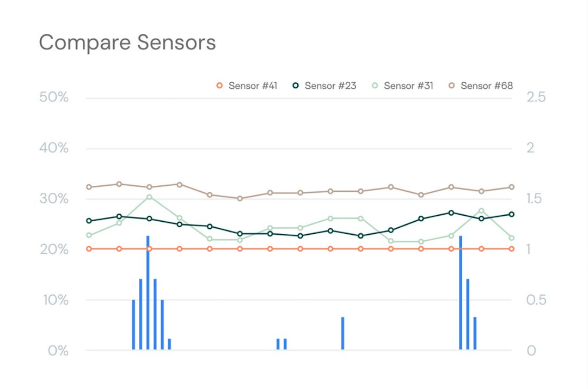Click the brown Sensor #68 legend marker
This screenshot has height=389, width=588.
tap(451, 86)
